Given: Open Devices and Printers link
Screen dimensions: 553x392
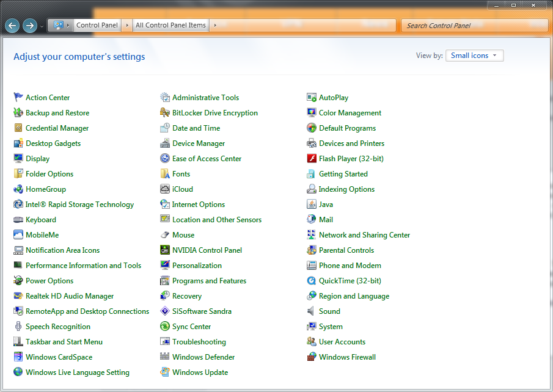Looking at the screenshot, I should [351, 143].
